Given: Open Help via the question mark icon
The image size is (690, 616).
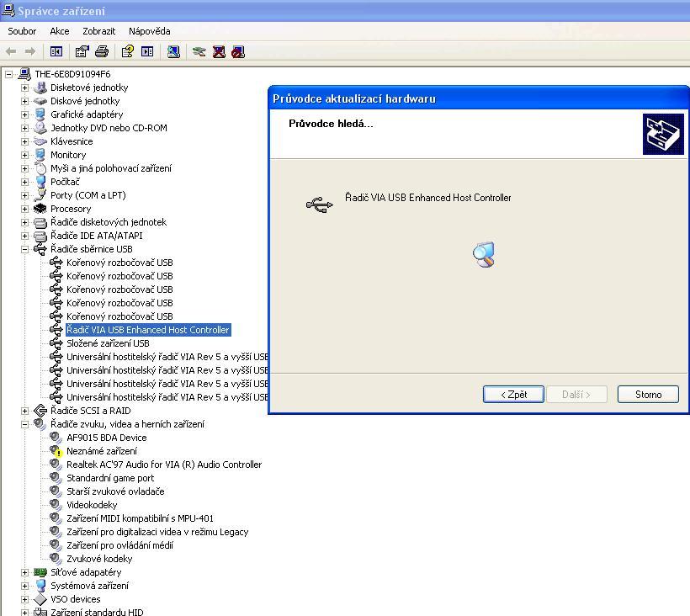Looking at the screenshot, I should click(128, 52).
